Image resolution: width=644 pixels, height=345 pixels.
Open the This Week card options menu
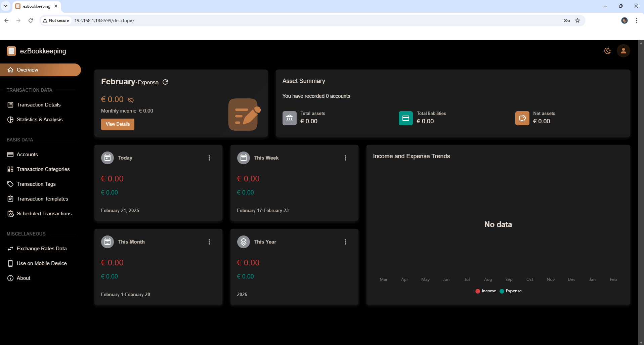click(345, 158)
